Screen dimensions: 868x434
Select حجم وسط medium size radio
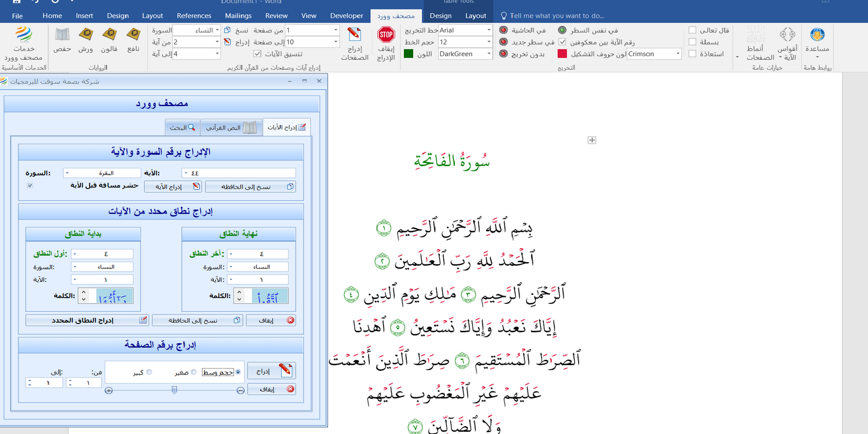pyautogui.click(x=238, y=372)
